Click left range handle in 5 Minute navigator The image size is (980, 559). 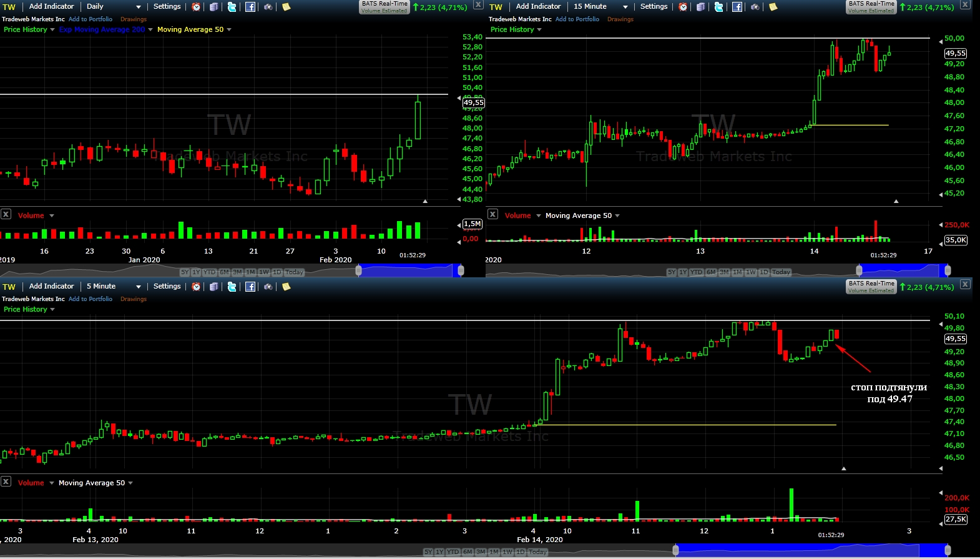pos(675,550)
